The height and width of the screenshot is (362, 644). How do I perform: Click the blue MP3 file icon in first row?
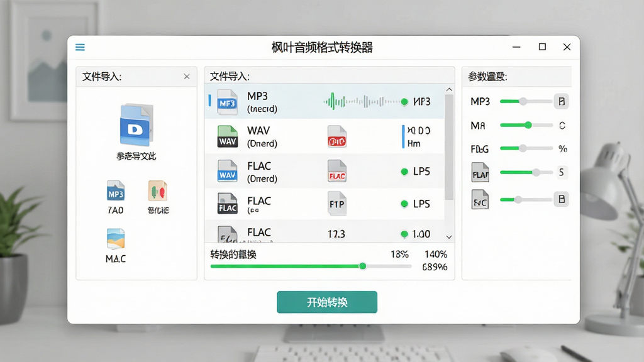click(227, 102)
